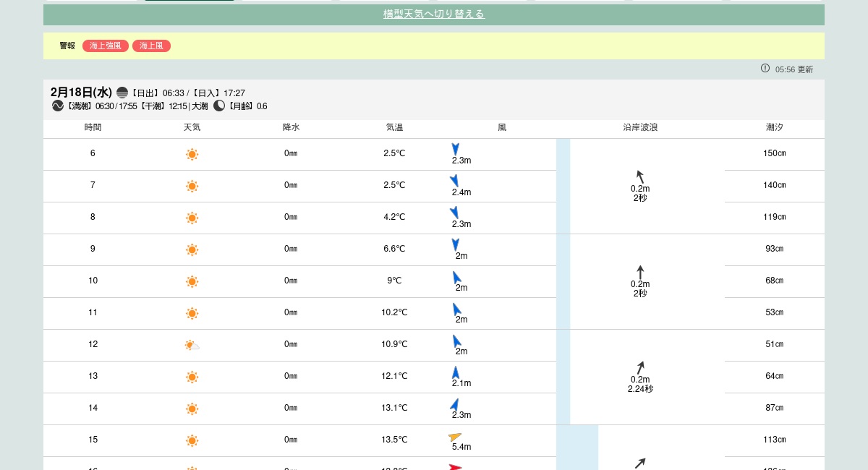Image resolution: width=868 pixels, height=470 pixels.
Task: Click the tide wave icon beside 満潮
Action: click(x=58, y=106)
